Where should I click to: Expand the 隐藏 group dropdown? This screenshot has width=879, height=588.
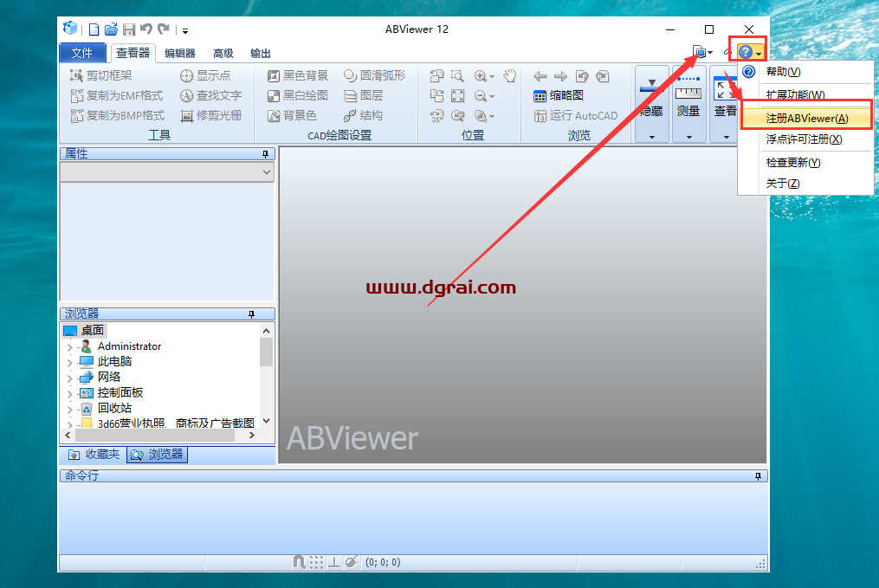tap(651, 137)
